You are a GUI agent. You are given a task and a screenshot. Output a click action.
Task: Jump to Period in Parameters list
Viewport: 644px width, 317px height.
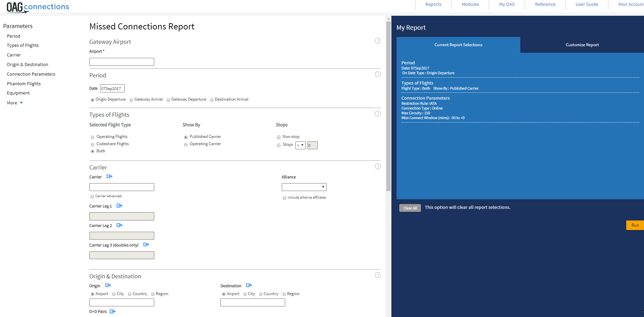click(x=13, y=36)
